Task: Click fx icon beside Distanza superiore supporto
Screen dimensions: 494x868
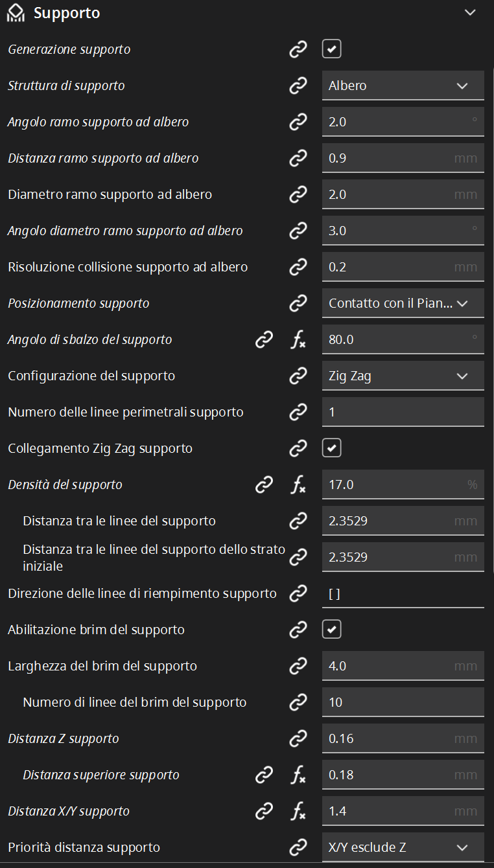Action: point(298,775)
